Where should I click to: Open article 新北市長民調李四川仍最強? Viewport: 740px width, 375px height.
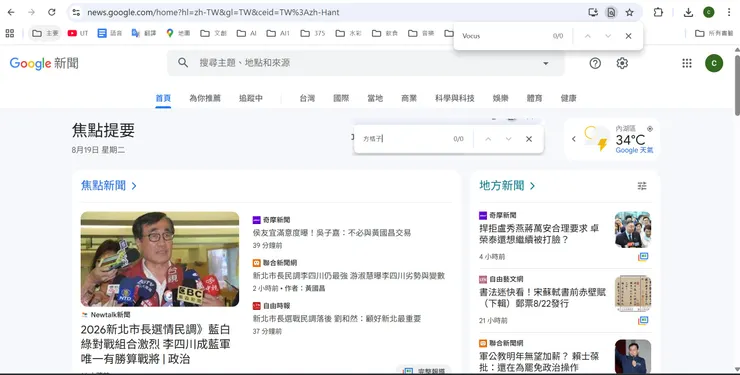coord(349,275)
